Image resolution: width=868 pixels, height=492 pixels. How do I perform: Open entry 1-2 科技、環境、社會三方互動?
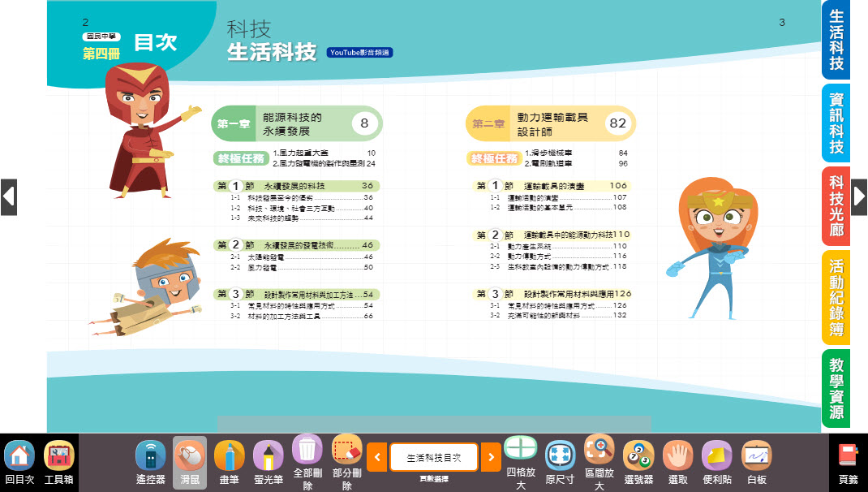pyautogui.click(x=302, y=209)
